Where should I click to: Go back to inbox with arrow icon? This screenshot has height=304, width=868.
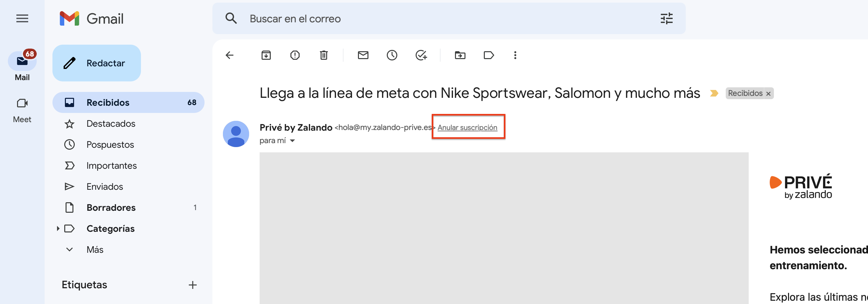(x=229, y=55)
